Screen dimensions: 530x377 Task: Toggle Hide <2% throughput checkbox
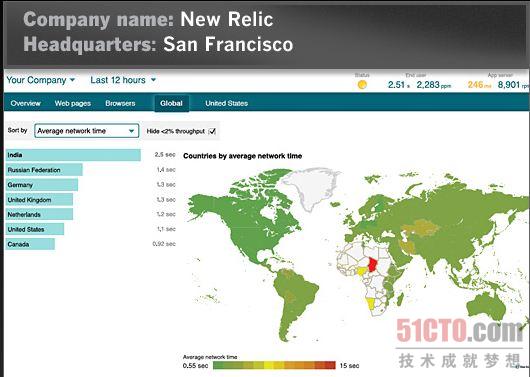click(212, 131)
